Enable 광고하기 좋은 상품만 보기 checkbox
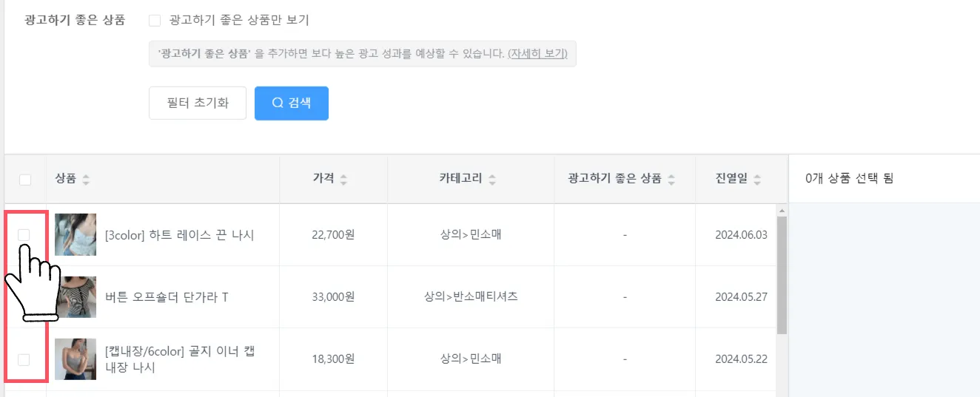The image size is (980, 397). 155,21
